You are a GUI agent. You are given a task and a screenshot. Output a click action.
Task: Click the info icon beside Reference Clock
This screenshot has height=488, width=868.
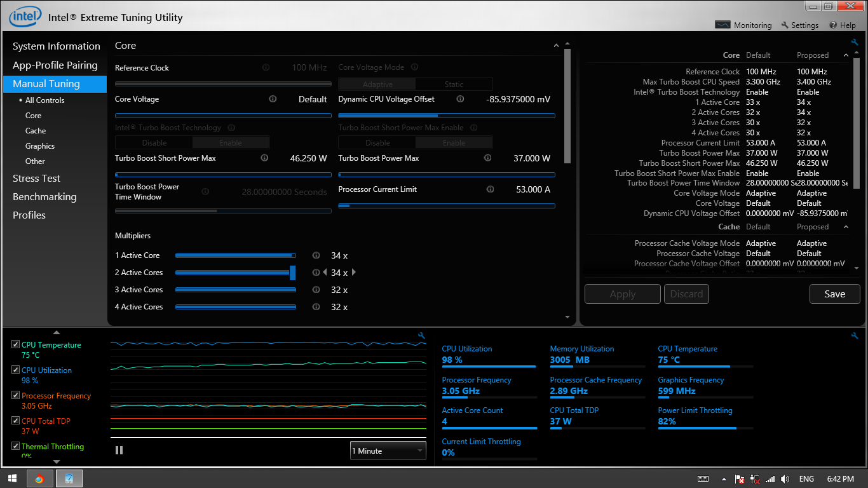pyautogui.click(x=266, y=67)
